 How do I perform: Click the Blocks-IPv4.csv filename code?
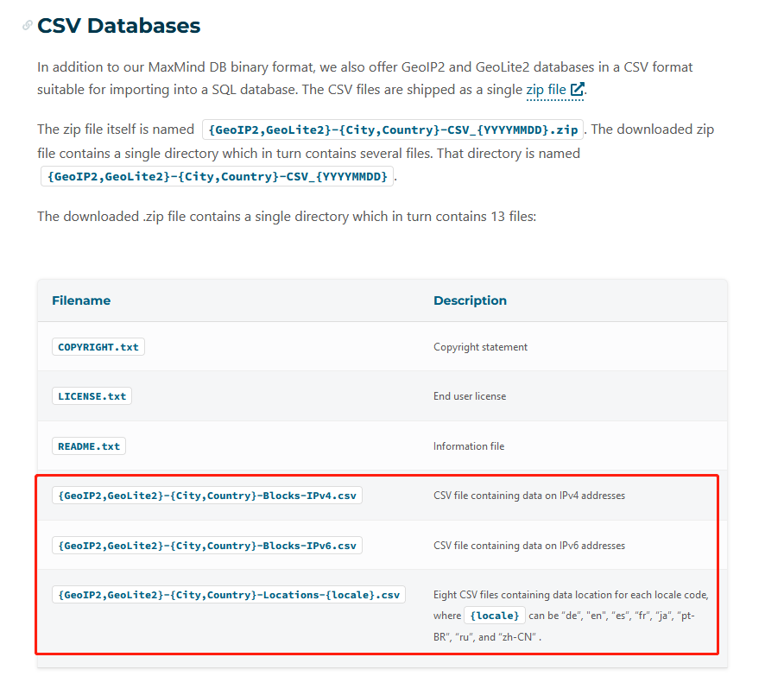coord(206,496)
